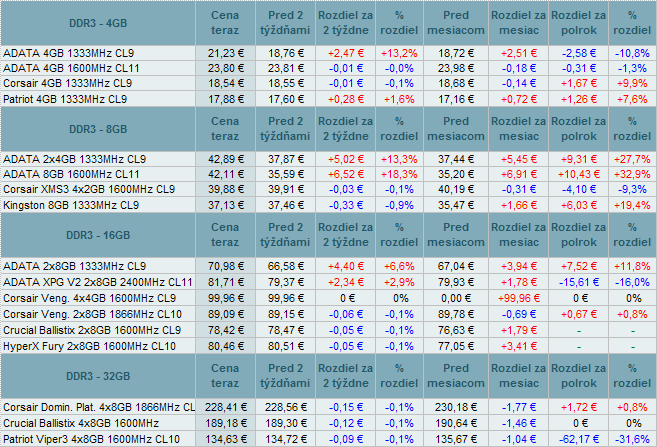Select Corsair XMS3 4x2GB 1600MHz CL9 name
This screenshot has width=657, height=447.
click(89, 189)
